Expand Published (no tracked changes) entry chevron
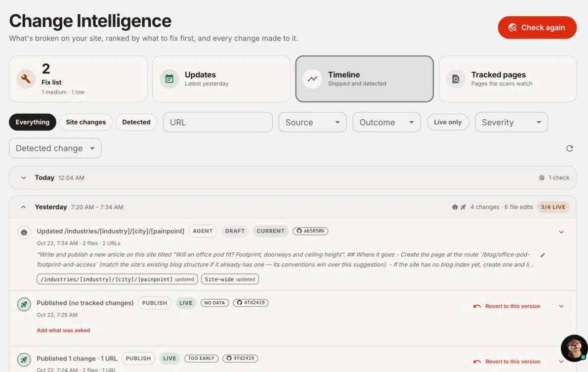The width and height of the screenshot is (588, 372). 561,306
